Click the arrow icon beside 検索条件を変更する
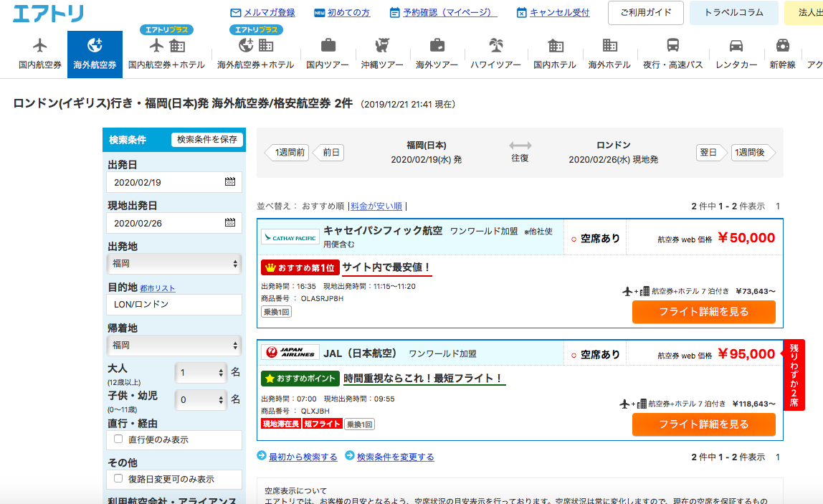 click(350, 455)
